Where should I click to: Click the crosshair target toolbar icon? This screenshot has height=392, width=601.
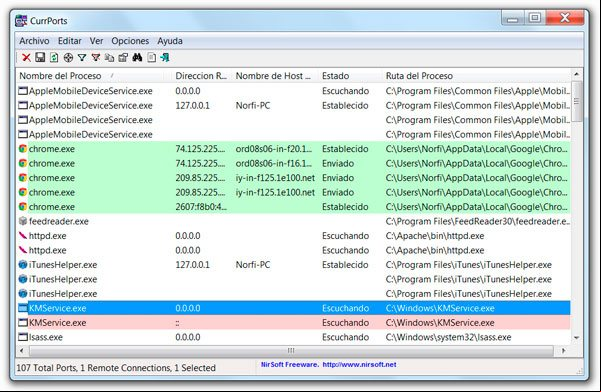(68, 57)
